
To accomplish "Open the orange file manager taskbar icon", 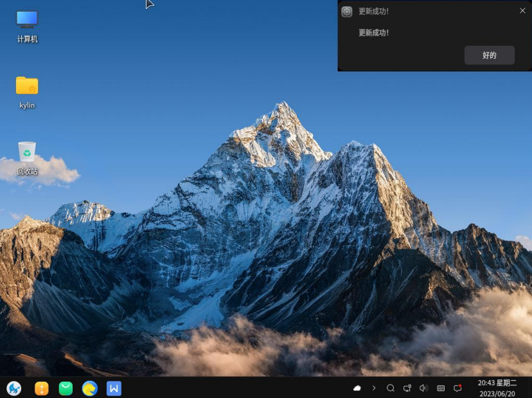I will coord(42,388).
